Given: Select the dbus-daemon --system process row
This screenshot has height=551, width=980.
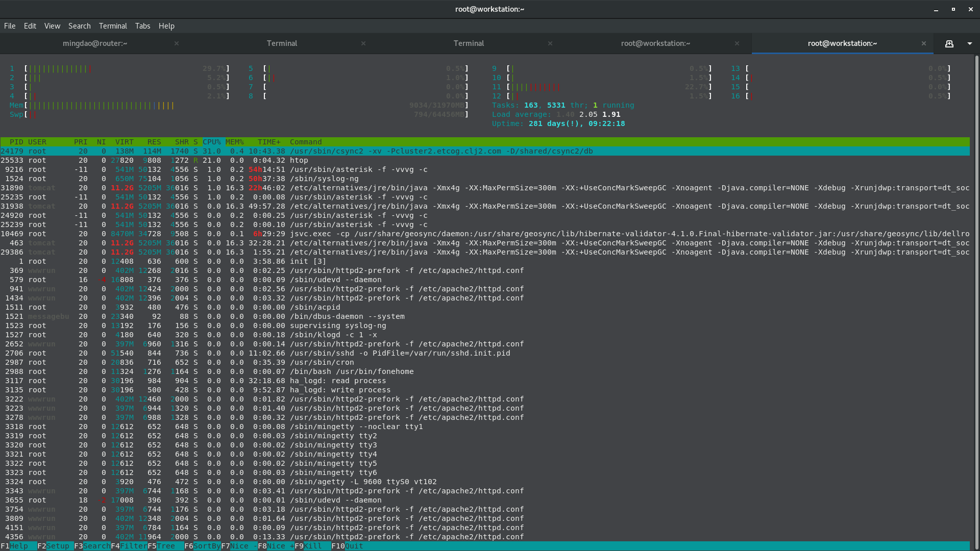Looking at the screenshot, I should tap(485, 316).
